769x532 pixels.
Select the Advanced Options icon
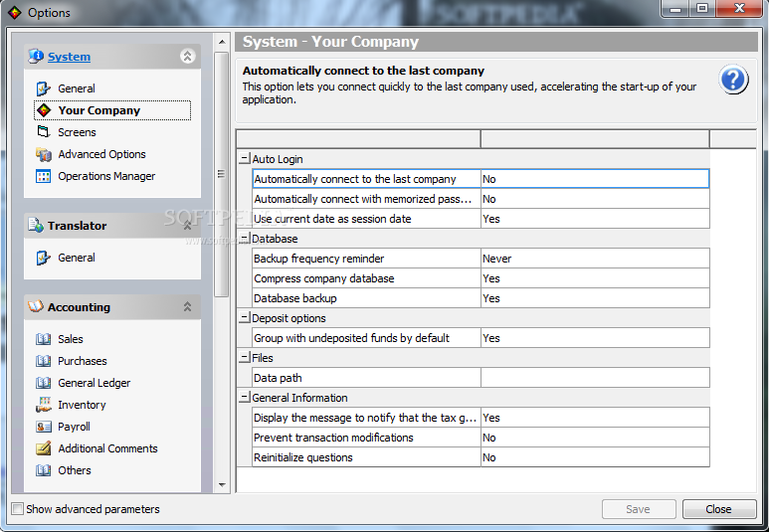[x=43, y=154]
